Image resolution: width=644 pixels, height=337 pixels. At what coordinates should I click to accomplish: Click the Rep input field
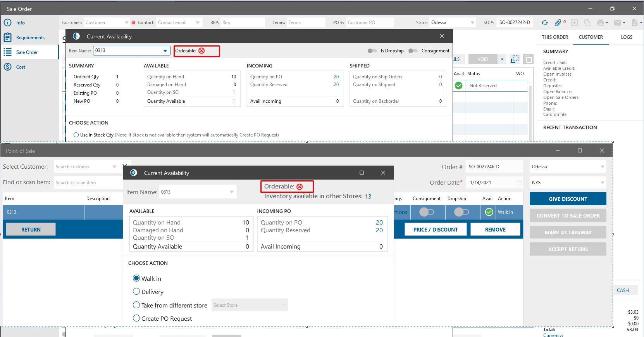tap(243, 22)
